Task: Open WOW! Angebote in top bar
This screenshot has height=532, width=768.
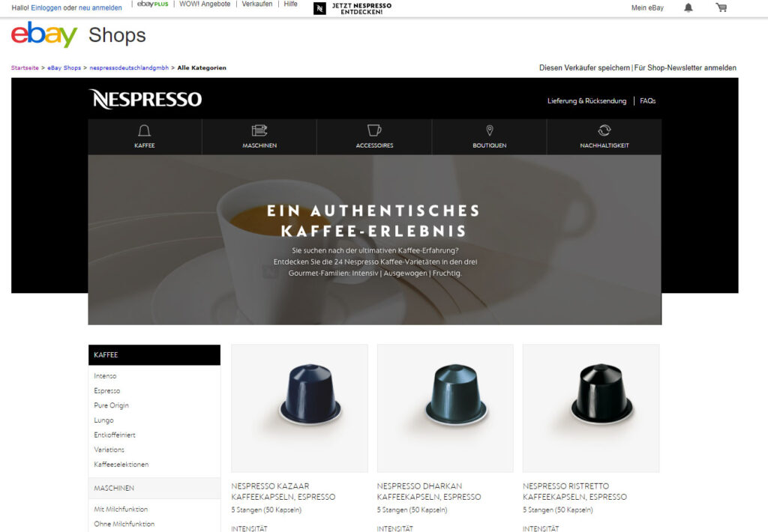Action: click(x=205, y=4)
